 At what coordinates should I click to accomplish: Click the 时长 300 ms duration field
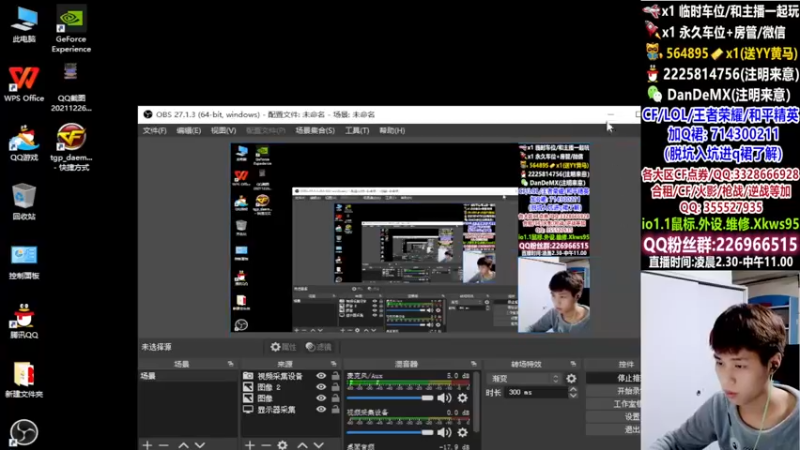(x=536, y=392)
